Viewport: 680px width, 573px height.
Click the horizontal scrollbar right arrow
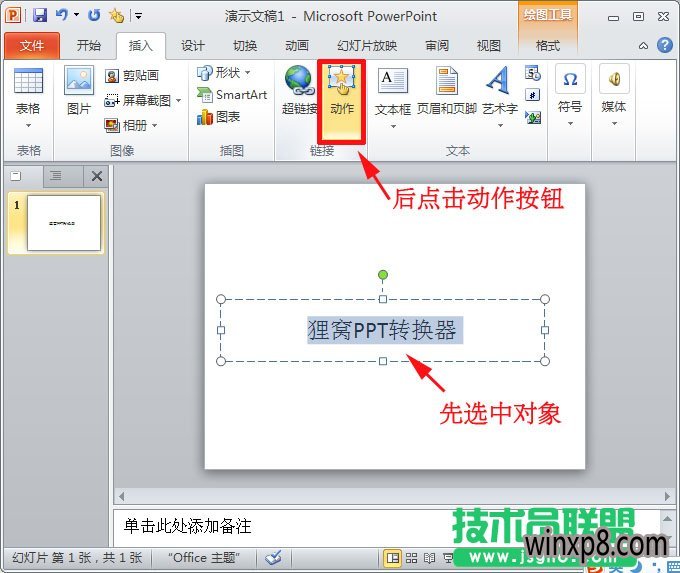667,496
